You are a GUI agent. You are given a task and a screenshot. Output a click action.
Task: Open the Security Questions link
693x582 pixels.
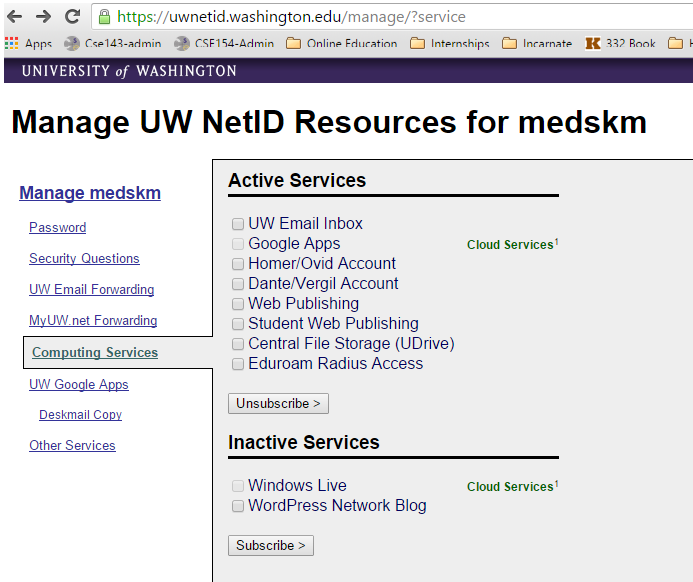point(84,259)
